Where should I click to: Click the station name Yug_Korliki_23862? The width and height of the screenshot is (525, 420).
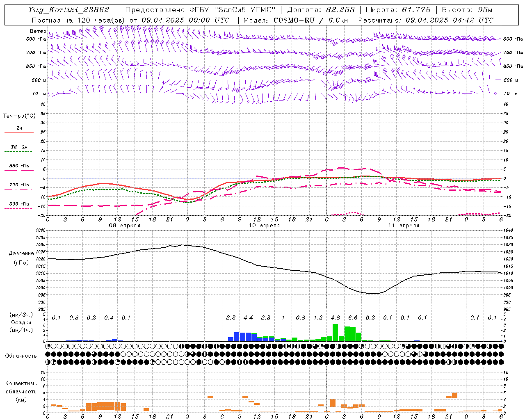tap(69, 10)
